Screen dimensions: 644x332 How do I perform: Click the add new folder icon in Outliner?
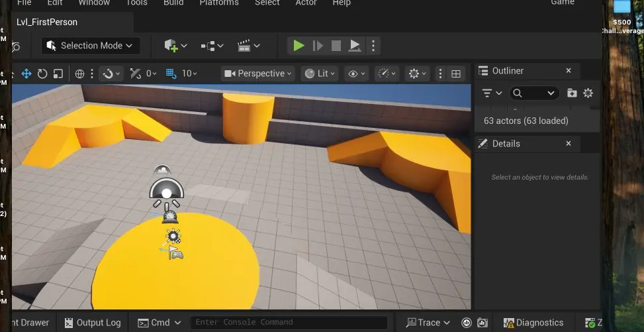(x=572, y=93)
